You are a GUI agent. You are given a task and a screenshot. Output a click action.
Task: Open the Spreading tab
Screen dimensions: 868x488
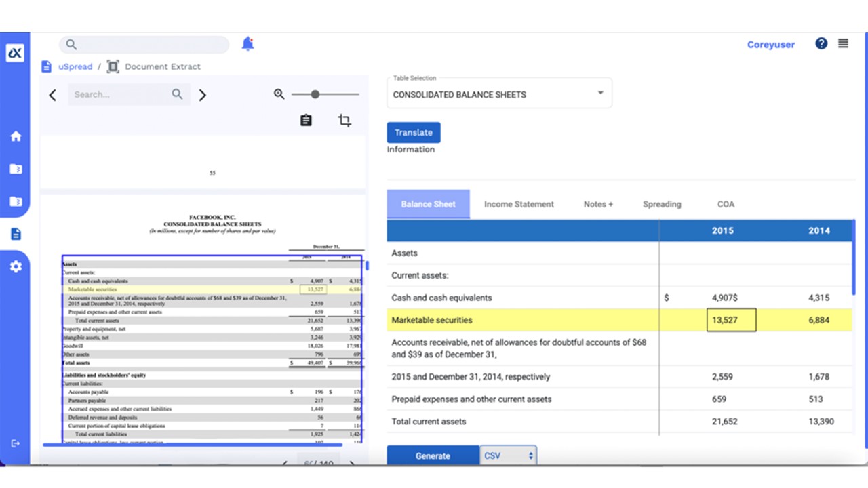(x=662, y=204)
